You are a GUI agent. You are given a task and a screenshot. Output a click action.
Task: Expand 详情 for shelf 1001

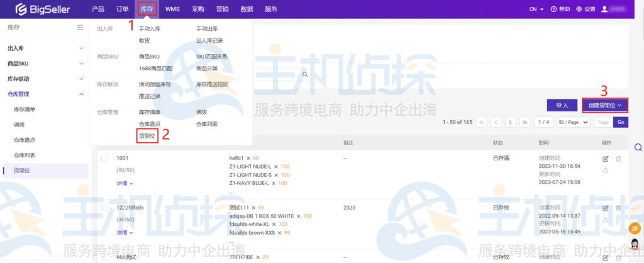coord(125,183)
